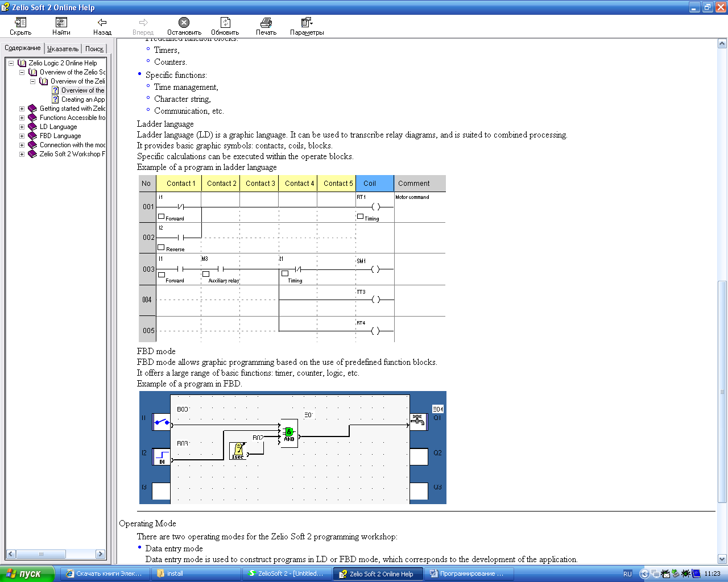Click the FBD Language book icon
Image resolution: width=728 pixels, height=582 pixels.
(x=32, y=136)
